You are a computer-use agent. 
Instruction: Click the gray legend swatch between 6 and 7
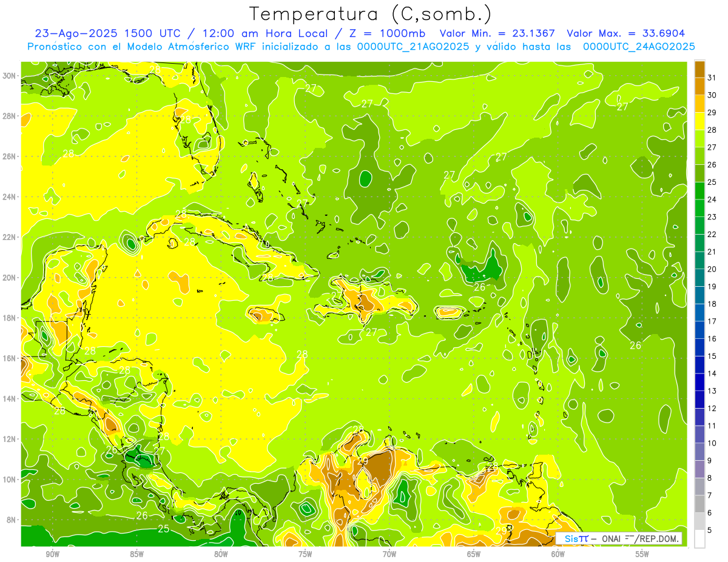(700, 504)
